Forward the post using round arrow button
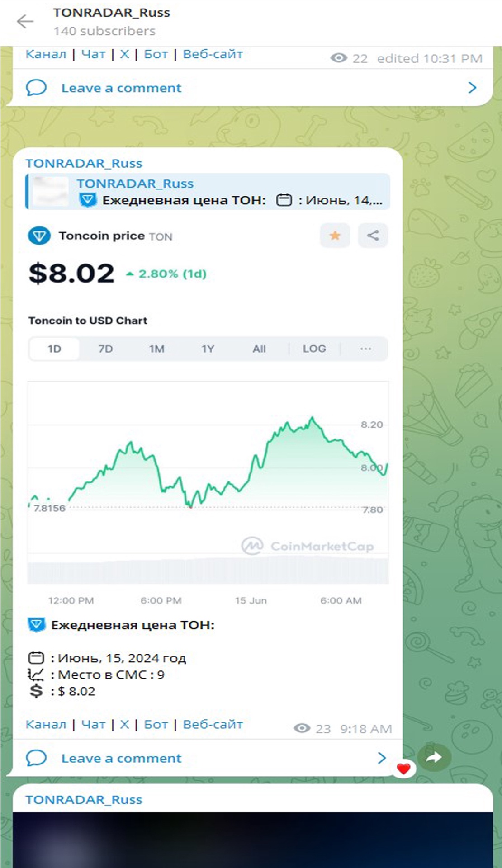Viewport: 502px width, 868px height. click(434, 757)
